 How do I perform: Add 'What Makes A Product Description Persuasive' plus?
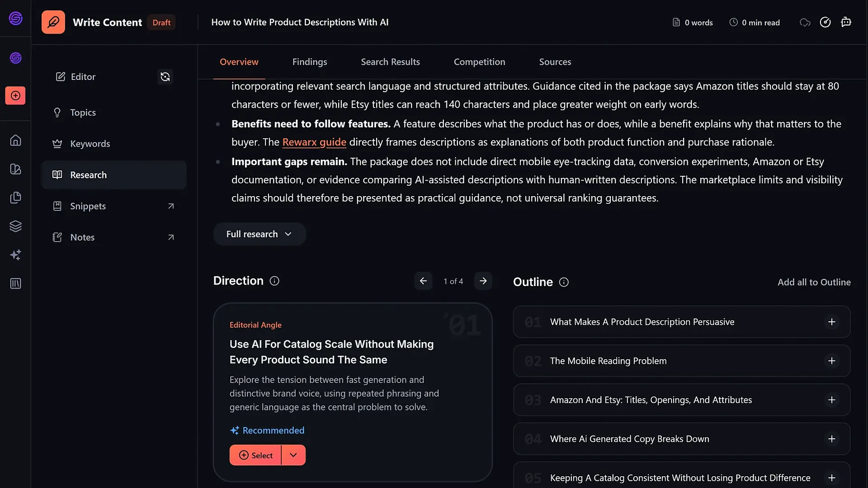point(831,322)
